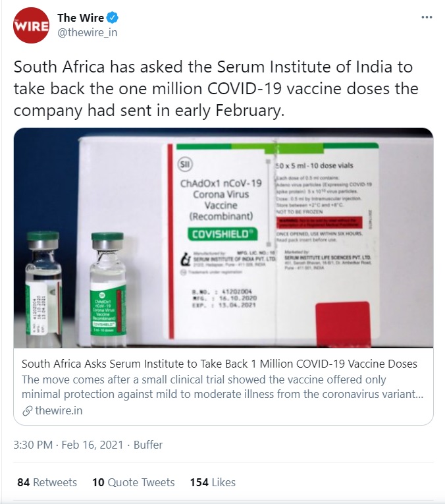Click the @thewire_in handle

88,33
